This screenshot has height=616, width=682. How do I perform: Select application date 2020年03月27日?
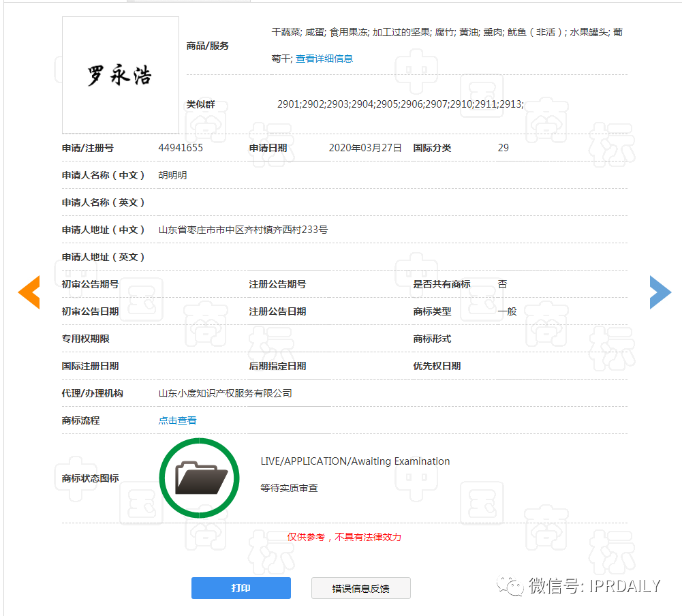[x=365, y=148]
